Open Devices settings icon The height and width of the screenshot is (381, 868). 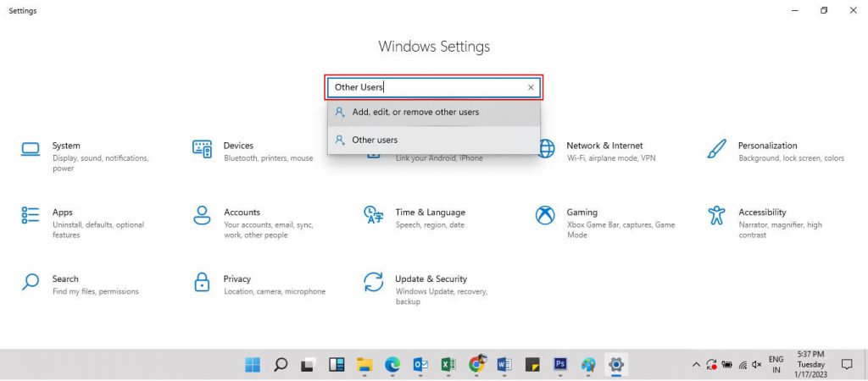tap(202, 149)
